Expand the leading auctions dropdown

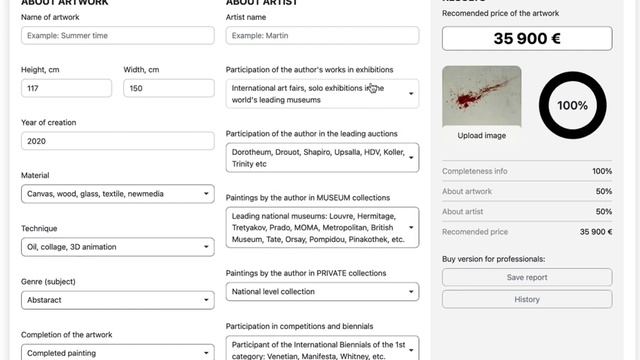coord(322,158)
